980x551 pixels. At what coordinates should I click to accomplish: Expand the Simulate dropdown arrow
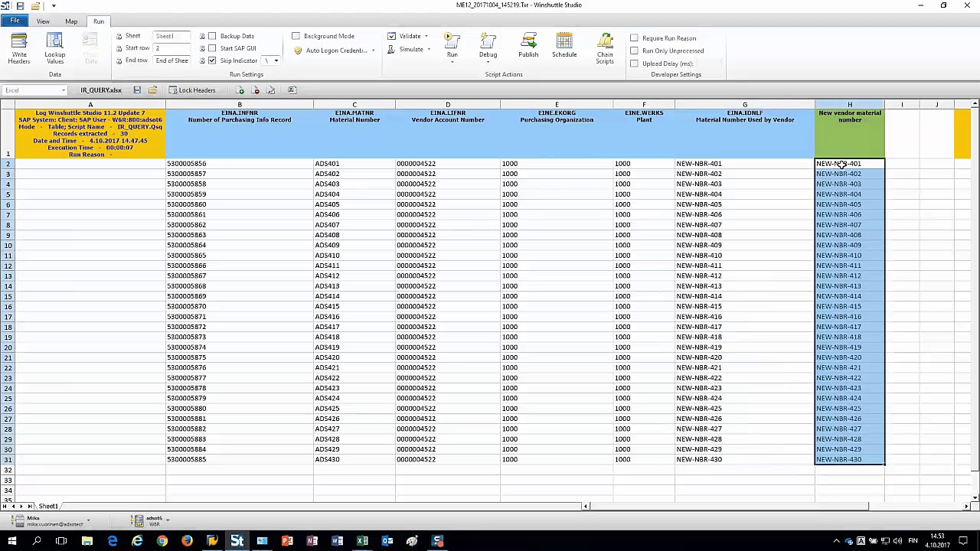click(429, 49)
